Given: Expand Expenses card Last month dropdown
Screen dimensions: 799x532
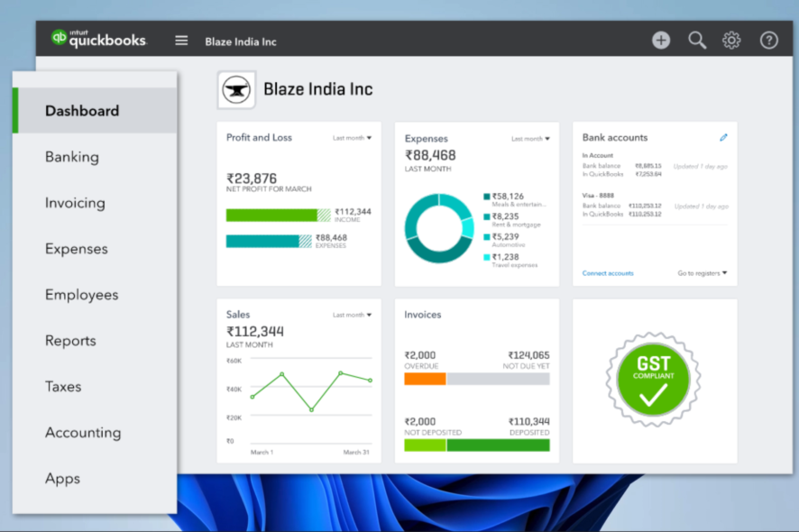Looking at the screenshot, I should (x=530, y=139).
